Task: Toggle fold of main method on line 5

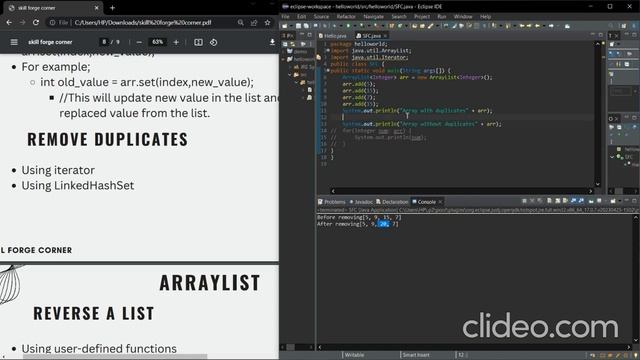Action: coord(328,70)
